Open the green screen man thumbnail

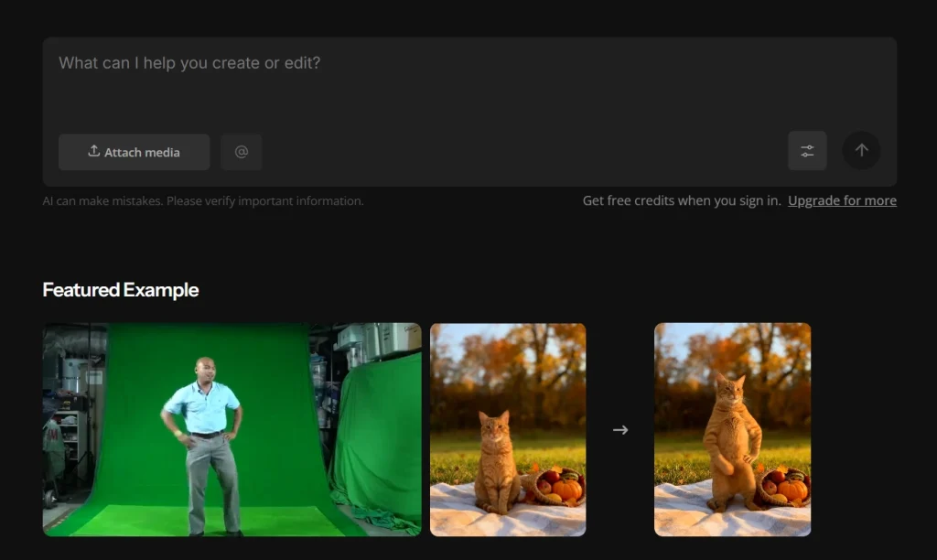pos(232,430)
